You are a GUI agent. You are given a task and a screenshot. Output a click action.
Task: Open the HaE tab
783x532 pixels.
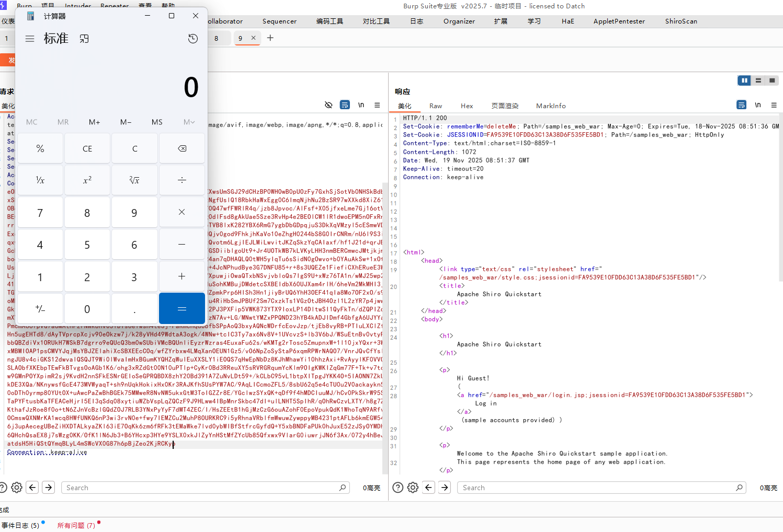[x=568, y=21]
